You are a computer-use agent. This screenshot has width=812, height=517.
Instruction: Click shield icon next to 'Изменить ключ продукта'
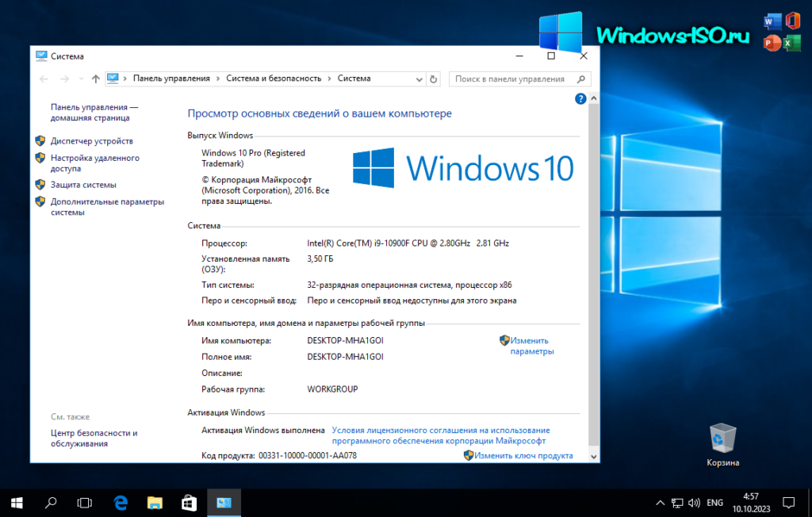click(x=468, y=455)
